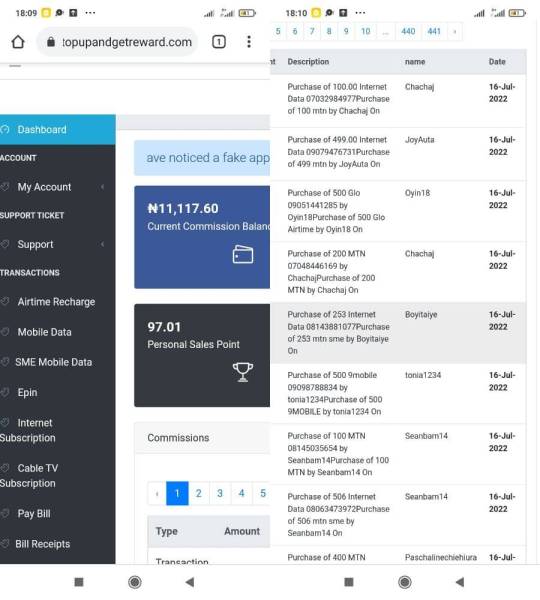This screenshot has height=600, width=540.
Task: Go to page 7 in right screen pagination
Action: (312, 31)
